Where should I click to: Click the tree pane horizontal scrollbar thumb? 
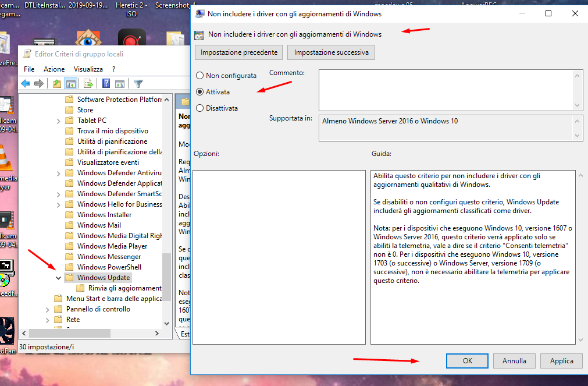pyautogui.click(x=70, y=333)
